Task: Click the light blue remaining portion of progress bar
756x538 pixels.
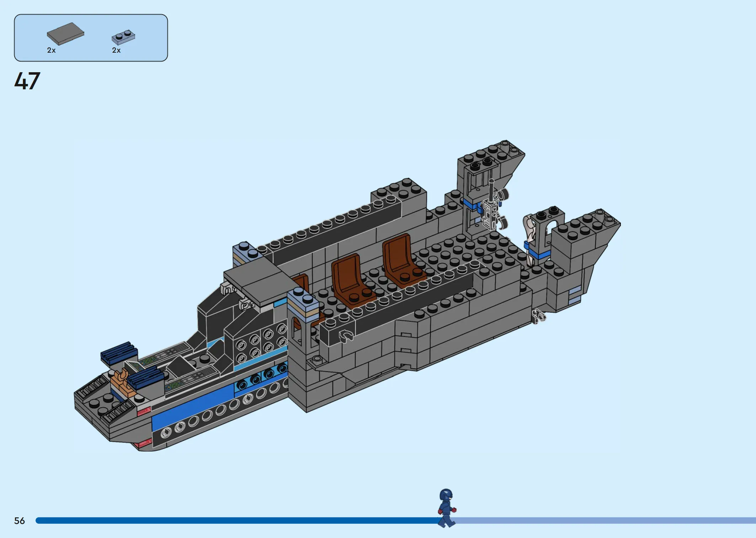Action: tap(605, 521)
